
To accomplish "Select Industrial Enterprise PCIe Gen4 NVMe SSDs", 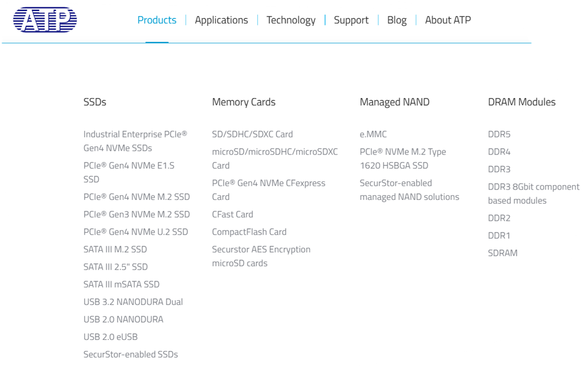I will coord(135,141).
